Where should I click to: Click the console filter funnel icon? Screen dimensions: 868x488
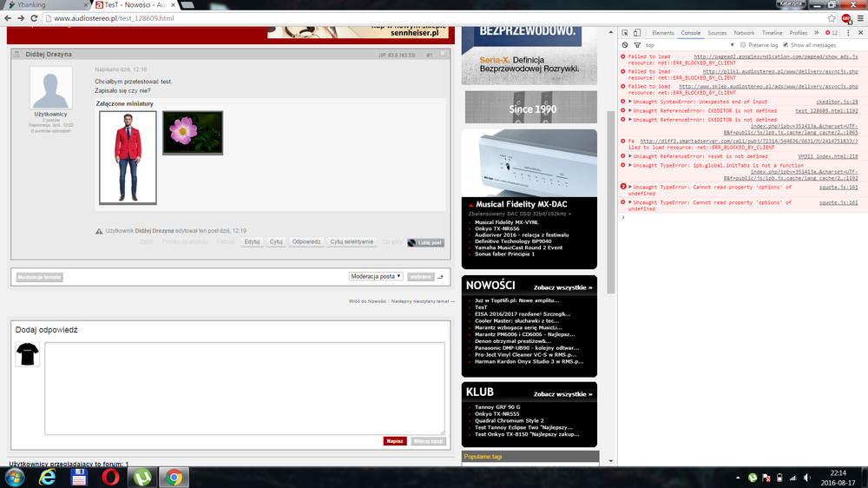(638, 45)
